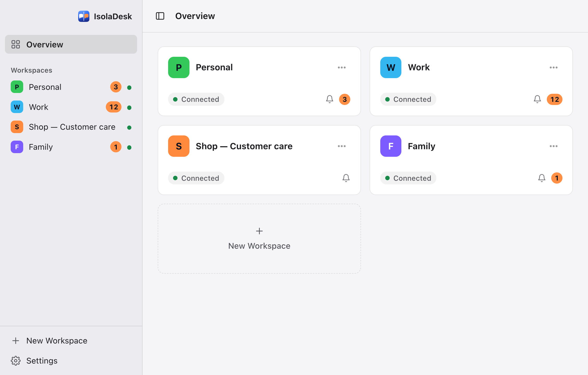Screen dimensions: 588x375
Task: Toggle the sidebar panel icon
Action: tap(160, 16)
